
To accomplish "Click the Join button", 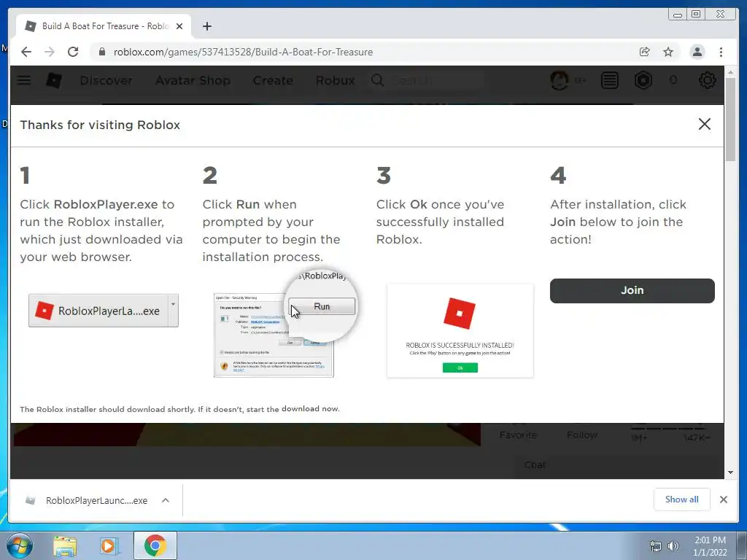I will point(632,290).
